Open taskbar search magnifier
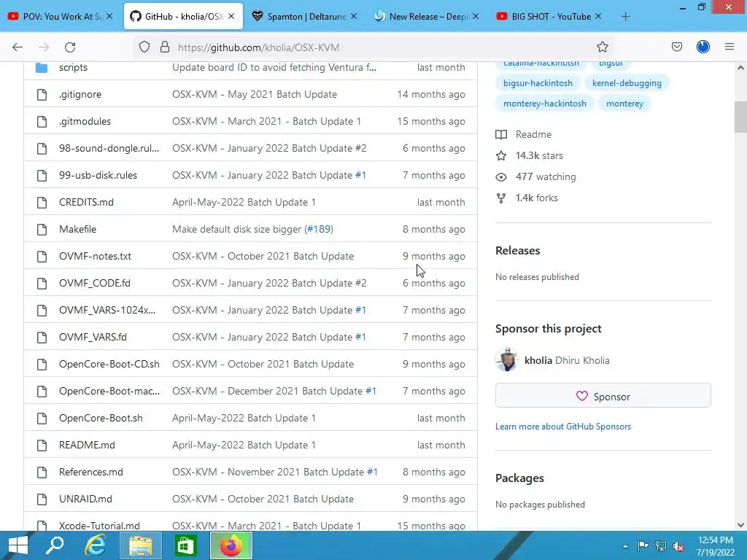The width and height of the screenshot is (747, 560). point(54,545)
